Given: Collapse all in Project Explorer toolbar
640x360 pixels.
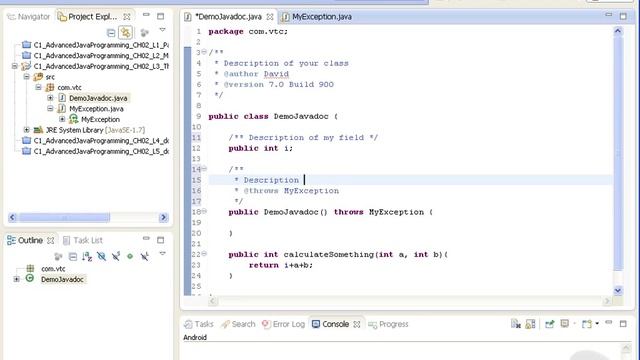Looking at the screenshot, I should coord(111,32).
